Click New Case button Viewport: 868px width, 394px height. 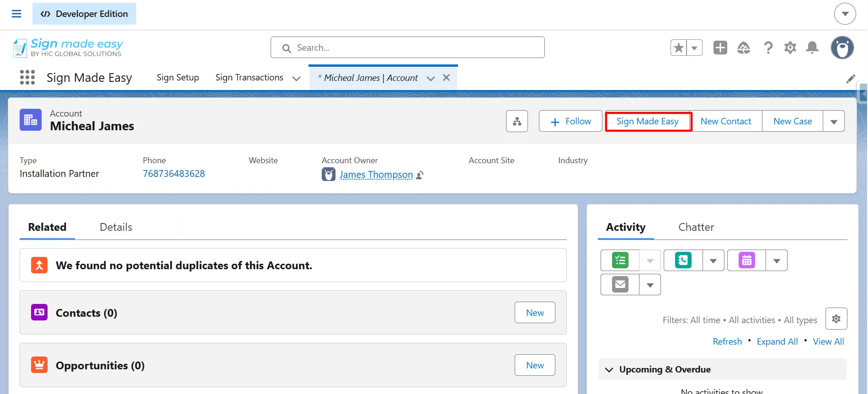click(793, 121)
